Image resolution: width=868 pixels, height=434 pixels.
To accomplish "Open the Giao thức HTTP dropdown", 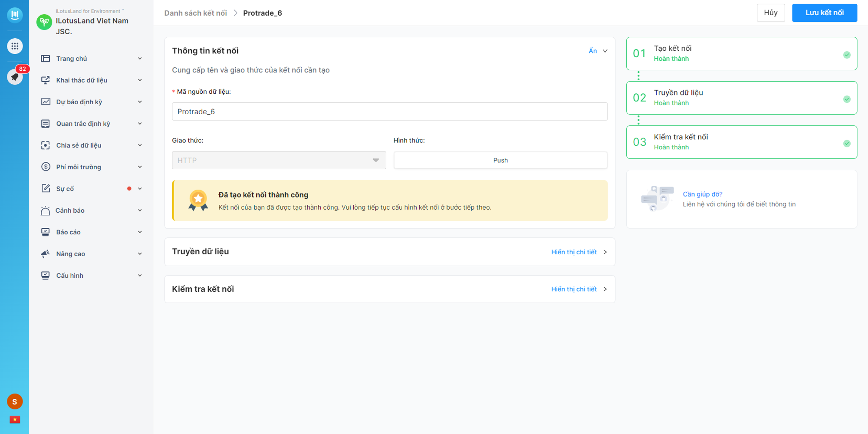I will pos(279,160).
